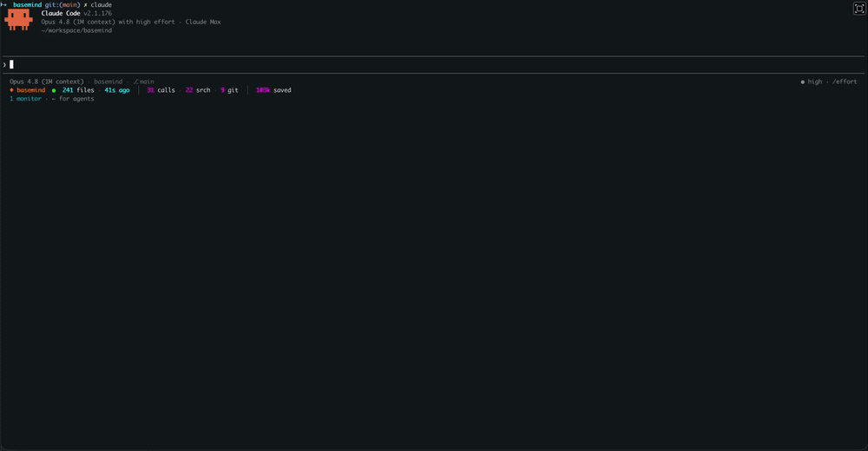Click the '/effort' command text
The height and width of the screenshot is (451, 868).
(x=845, y=82)
